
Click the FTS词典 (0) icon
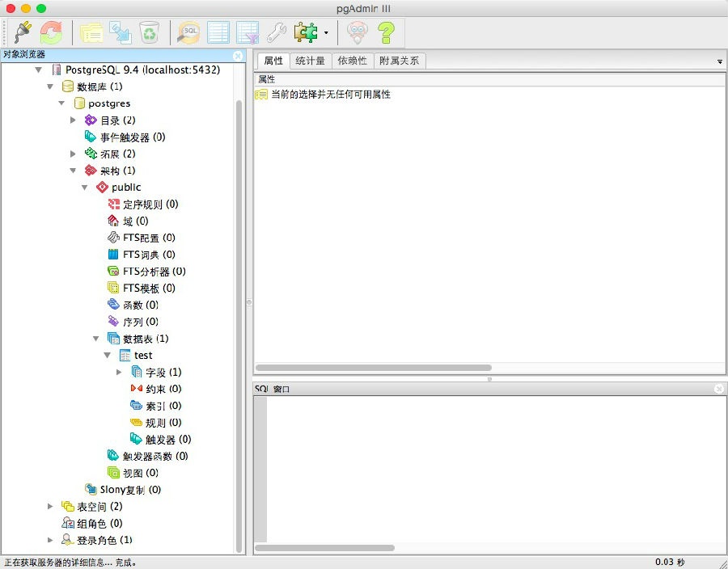tap(113, 254)
